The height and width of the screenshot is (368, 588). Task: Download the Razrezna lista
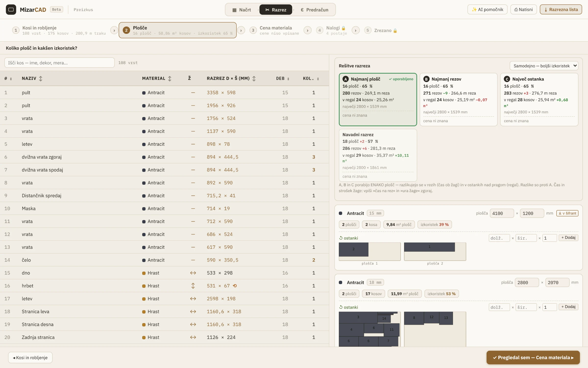point(561,10)
